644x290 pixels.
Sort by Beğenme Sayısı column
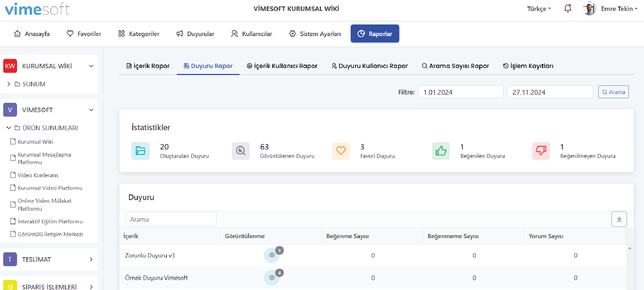pyautogui.click(x=372, y=236)
